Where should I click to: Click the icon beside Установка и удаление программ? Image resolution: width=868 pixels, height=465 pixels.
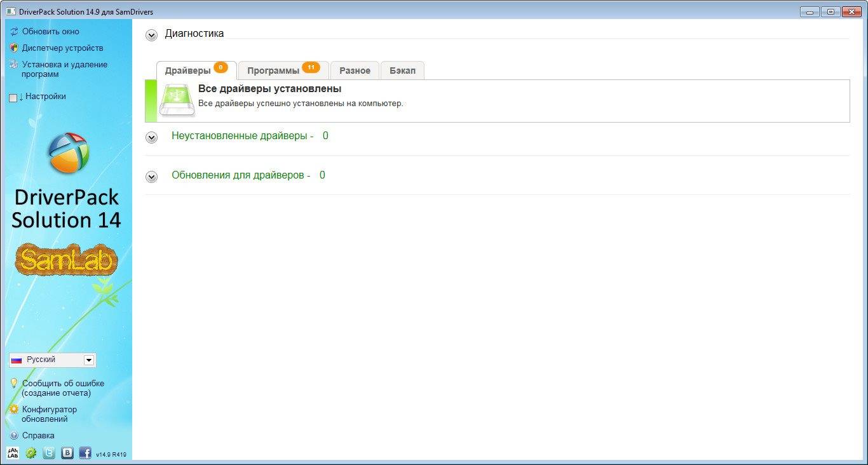[x=14, y=64]
